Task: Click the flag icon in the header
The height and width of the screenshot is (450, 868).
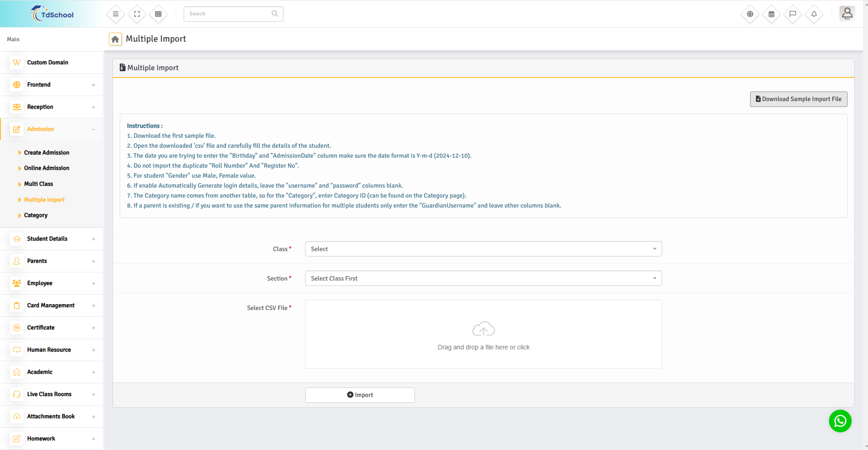Action: [x=793, y=14]
